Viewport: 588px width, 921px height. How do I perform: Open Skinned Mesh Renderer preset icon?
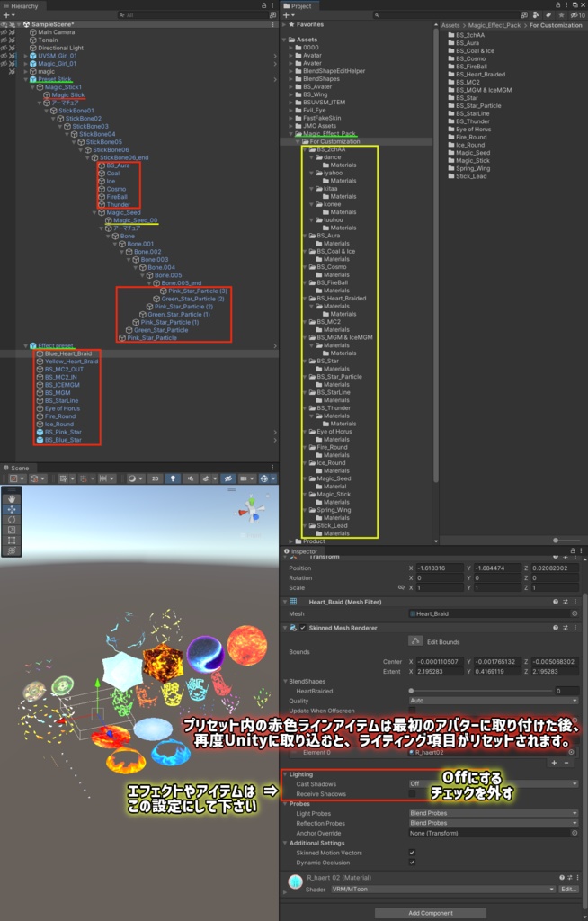point(566,627)
